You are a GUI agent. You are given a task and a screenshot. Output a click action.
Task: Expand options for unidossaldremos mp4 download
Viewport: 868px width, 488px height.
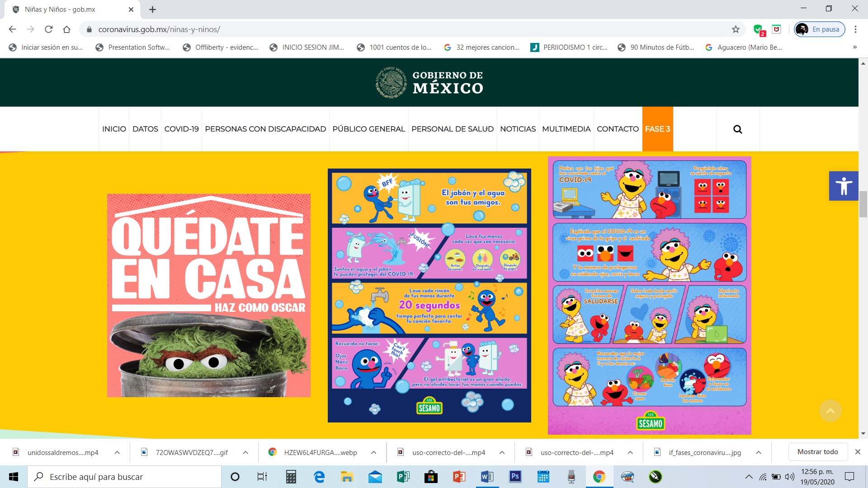(117, 452)
